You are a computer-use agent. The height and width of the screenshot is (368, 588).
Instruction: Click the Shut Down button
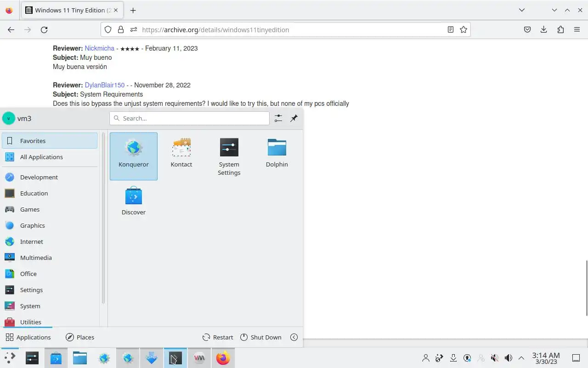[260, 337]
